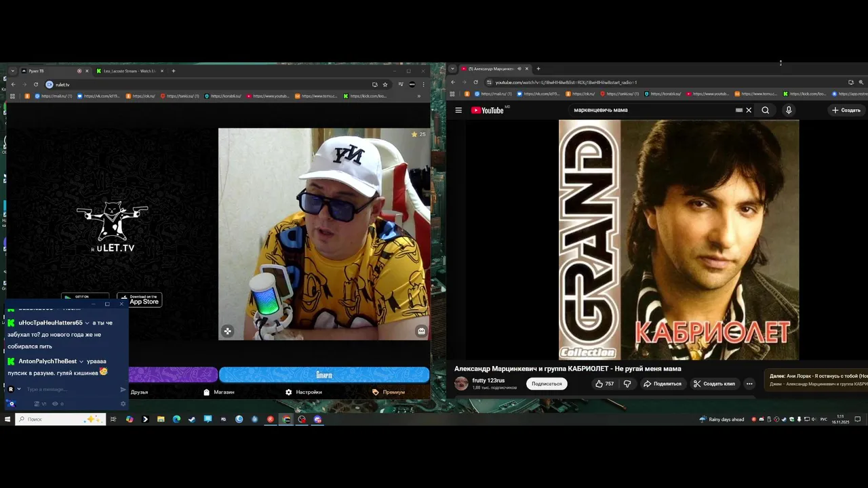This screenshot has height=488, width=868.
Task: Clear the YouTube search field text
Action: click(x=749, y=110)
